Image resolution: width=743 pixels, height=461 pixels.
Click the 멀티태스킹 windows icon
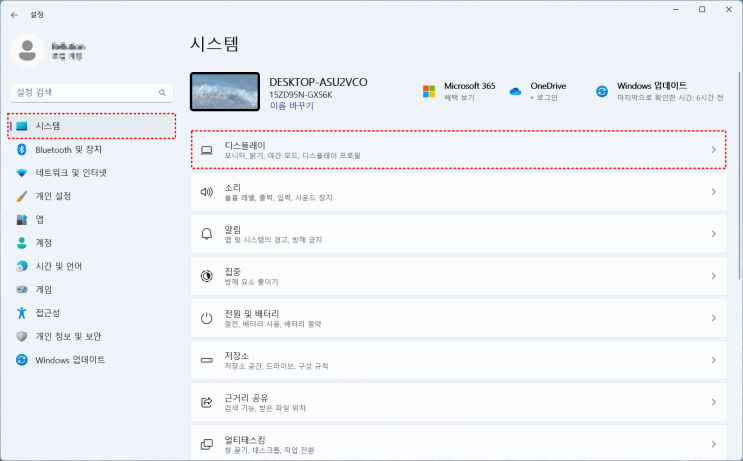(x=207, y=444)
